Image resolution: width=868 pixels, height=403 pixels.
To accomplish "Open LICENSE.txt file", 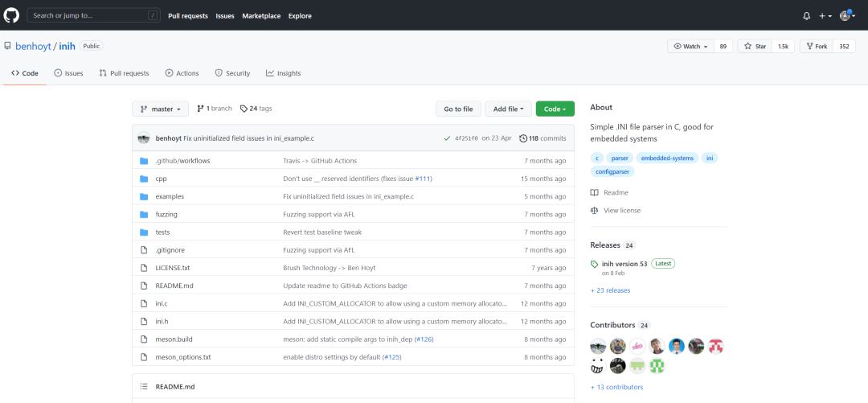I will tap(173, 268).
